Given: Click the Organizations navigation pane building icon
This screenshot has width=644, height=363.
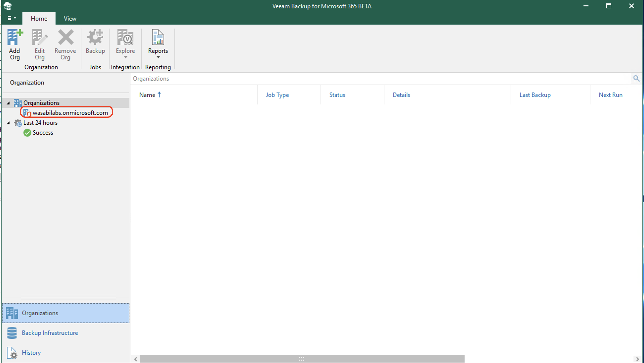Looking at the screenshot, I should [12, 313].
